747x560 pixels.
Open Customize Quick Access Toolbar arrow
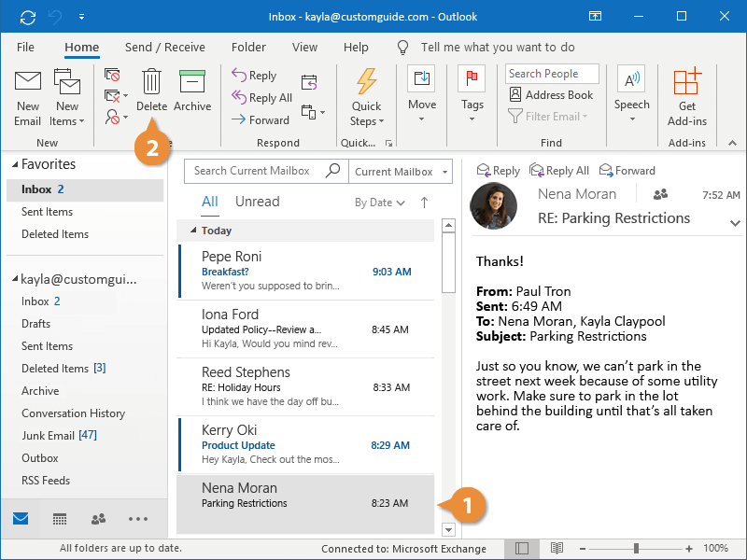82,17
